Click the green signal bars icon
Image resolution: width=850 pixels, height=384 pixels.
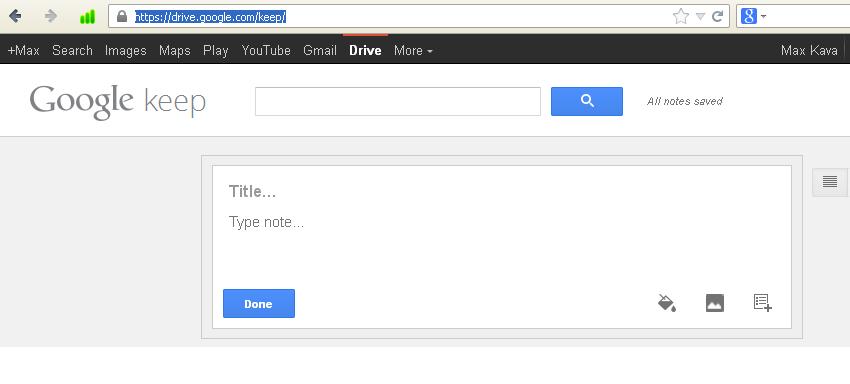point(87,17)
